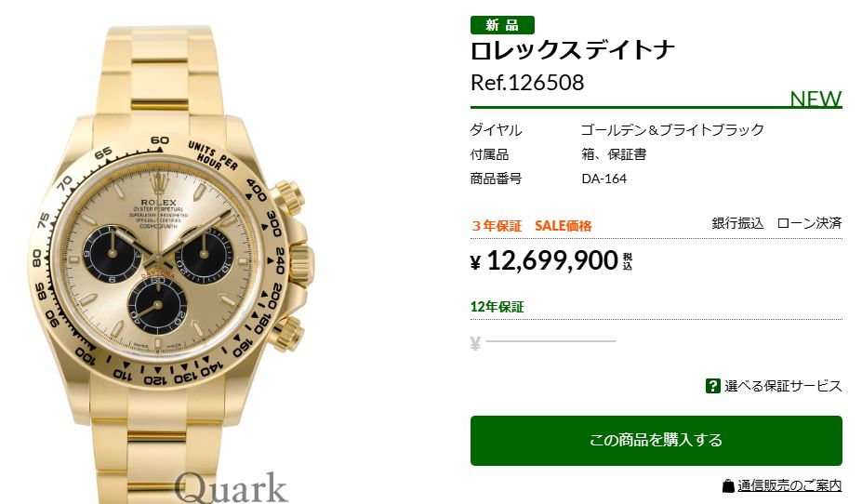Open the 選べる保証サービス link
Screen dimensions: 862x504
pyautogui.click(x=783, y=386)
